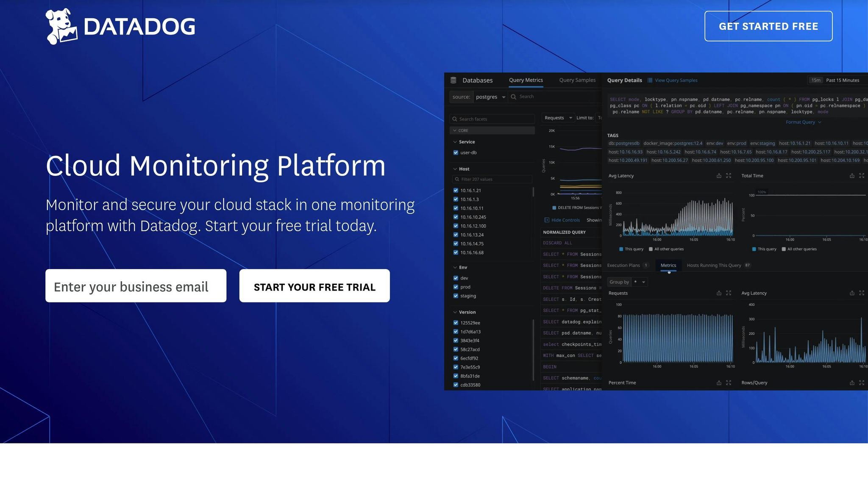
Task: Uncheck the user-db service checkbox
Action: [x=456, y=152]
